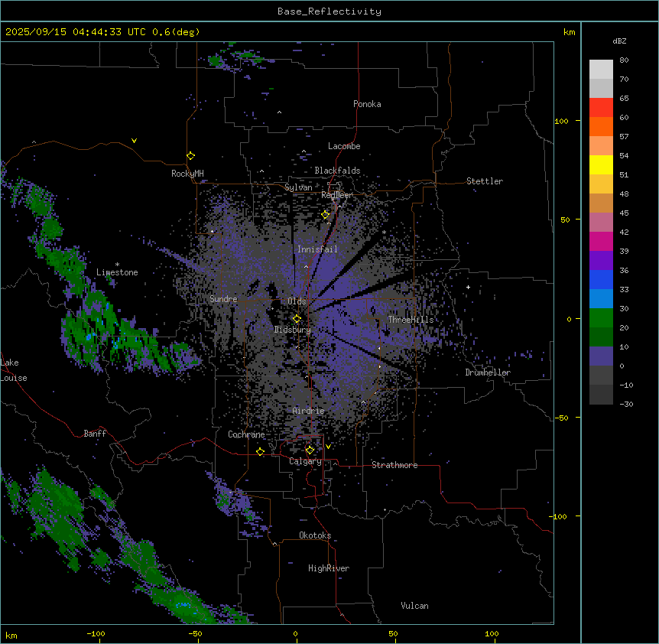Screen dimensions: 659x644
Task: Click the Airdrie city label
Action: coord(308,411)
